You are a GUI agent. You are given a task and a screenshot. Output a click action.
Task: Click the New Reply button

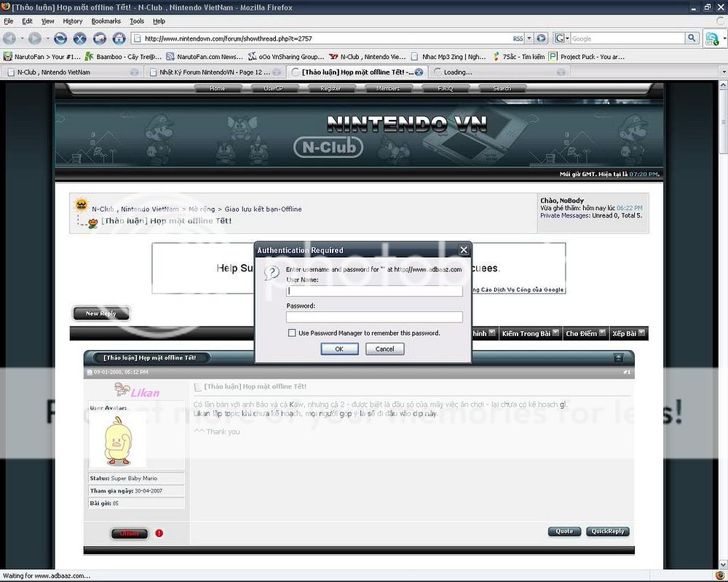coord(100,314)
